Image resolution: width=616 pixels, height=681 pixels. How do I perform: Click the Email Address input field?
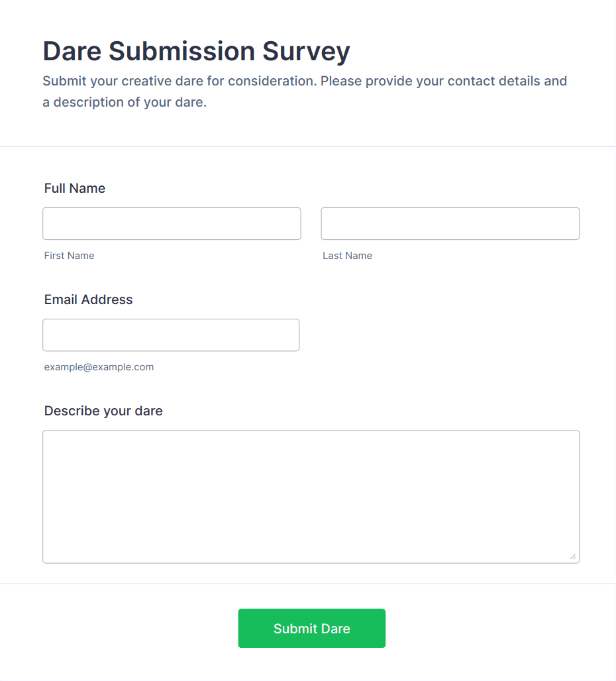171,335
